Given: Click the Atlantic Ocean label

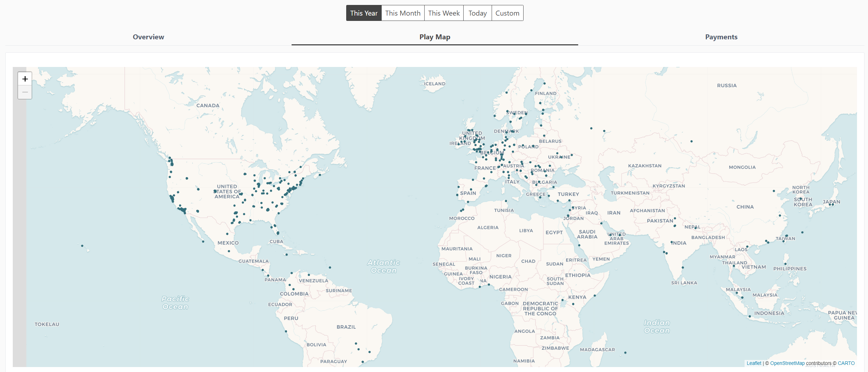Looking at the screenshot, I should click(x=383, y=266).
